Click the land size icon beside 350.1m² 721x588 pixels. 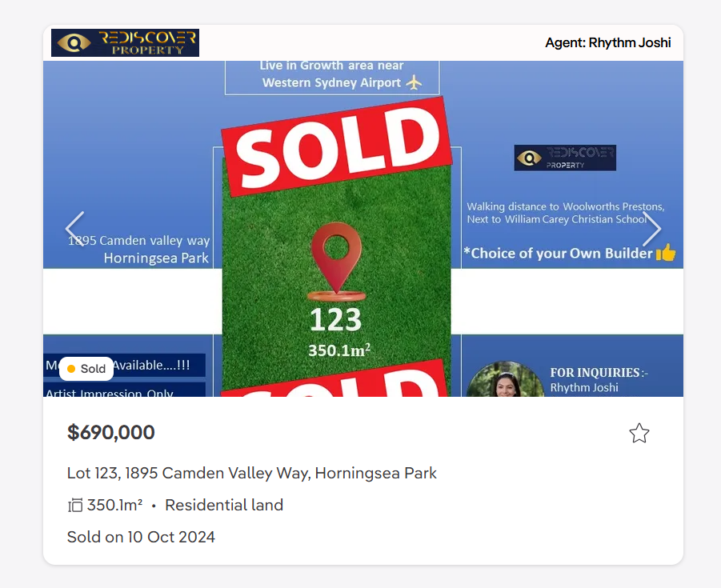(x=75, y=506)
